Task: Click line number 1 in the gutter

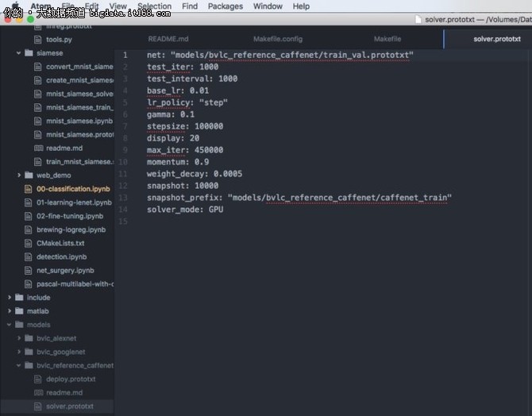Action: (125, 55)
